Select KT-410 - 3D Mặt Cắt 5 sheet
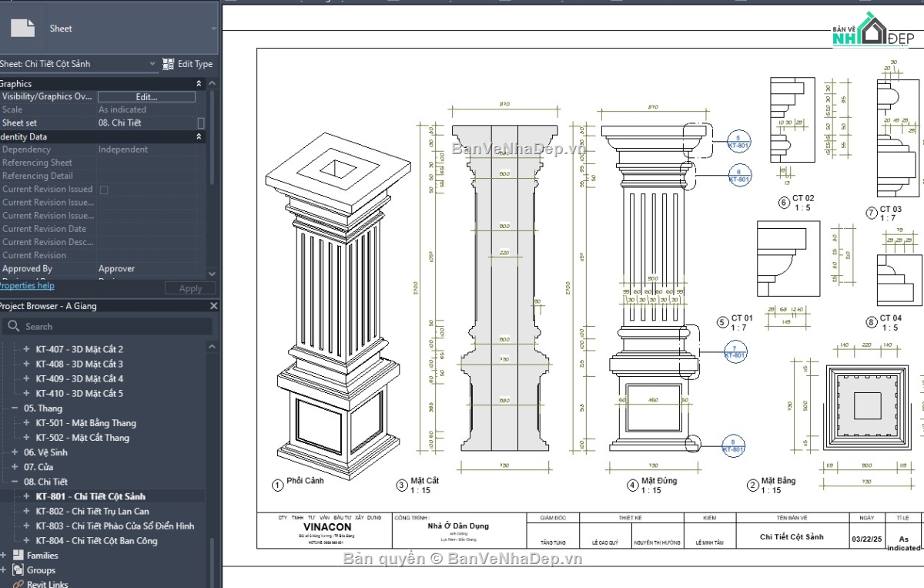Screen dimensions: 924x588 79,393
